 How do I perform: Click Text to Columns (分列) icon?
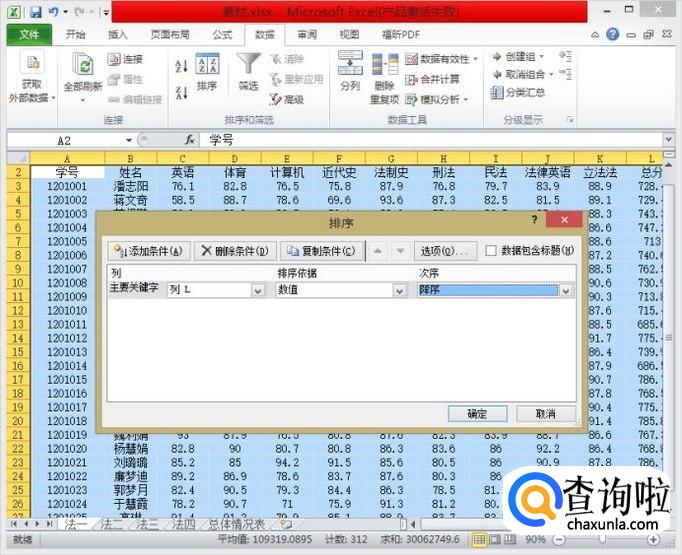[350, 72]
